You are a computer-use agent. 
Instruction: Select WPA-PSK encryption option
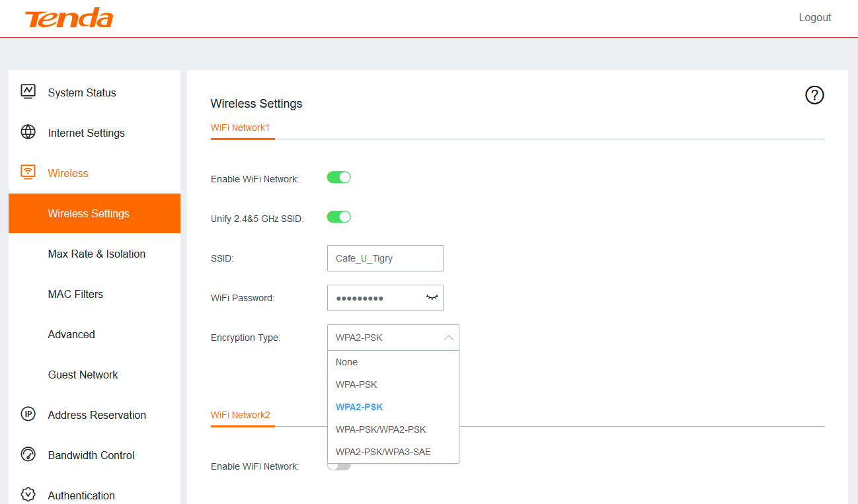393,384
